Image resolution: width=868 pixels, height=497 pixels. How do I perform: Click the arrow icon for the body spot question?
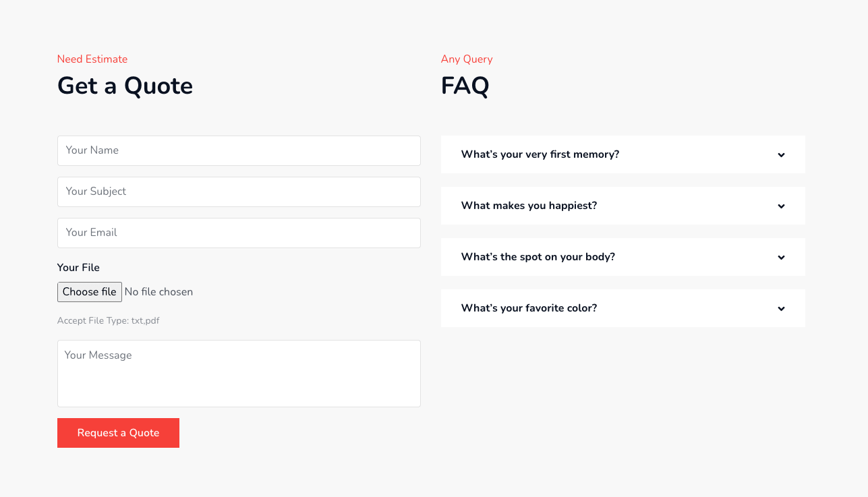tap(781, 258)
